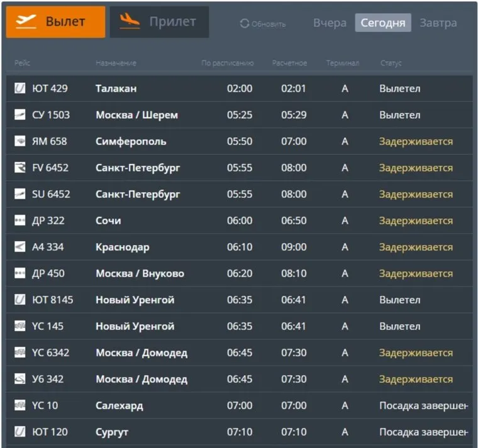The image size is (478, 448).
Task: Show flights for Вчера
Action: [330, 23]
